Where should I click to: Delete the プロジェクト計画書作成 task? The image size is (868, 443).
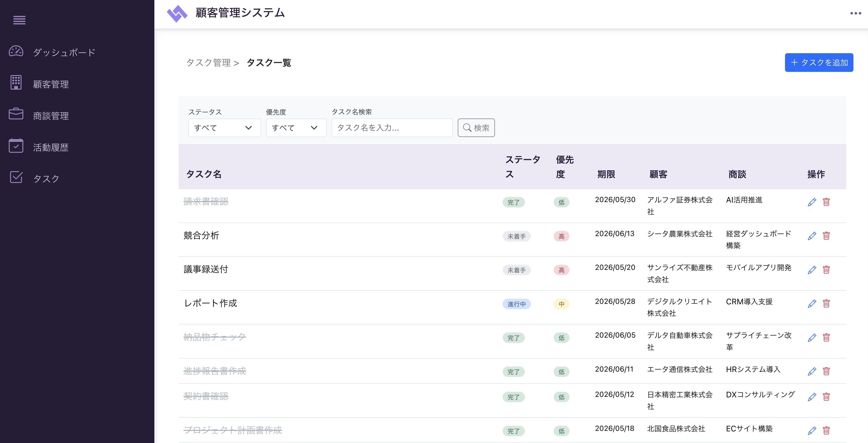(x=826, y=431)
